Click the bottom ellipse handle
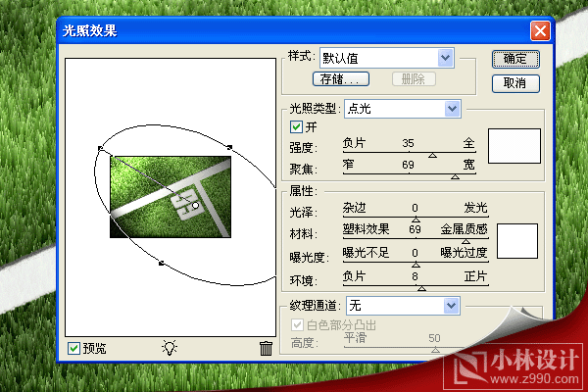Screen dimensions: 588x392 162,264
